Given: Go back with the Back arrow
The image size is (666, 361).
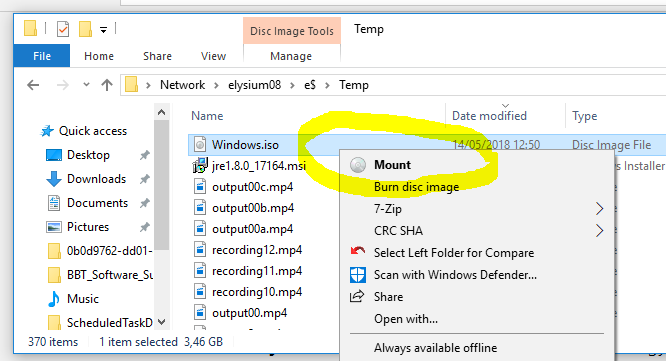Looking at the screenshot, I should click(33, 85).
